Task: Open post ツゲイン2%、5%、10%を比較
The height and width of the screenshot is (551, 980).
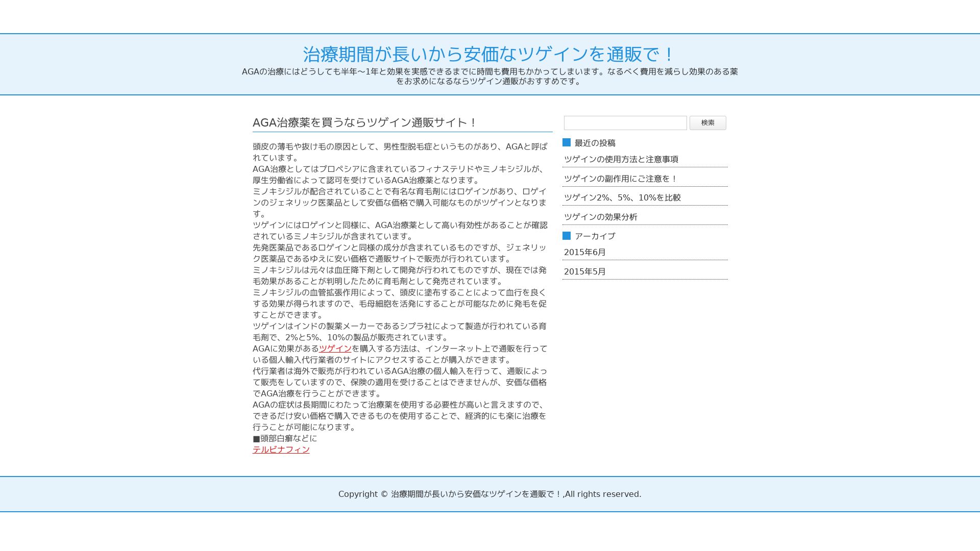Action: coord(622,197)
